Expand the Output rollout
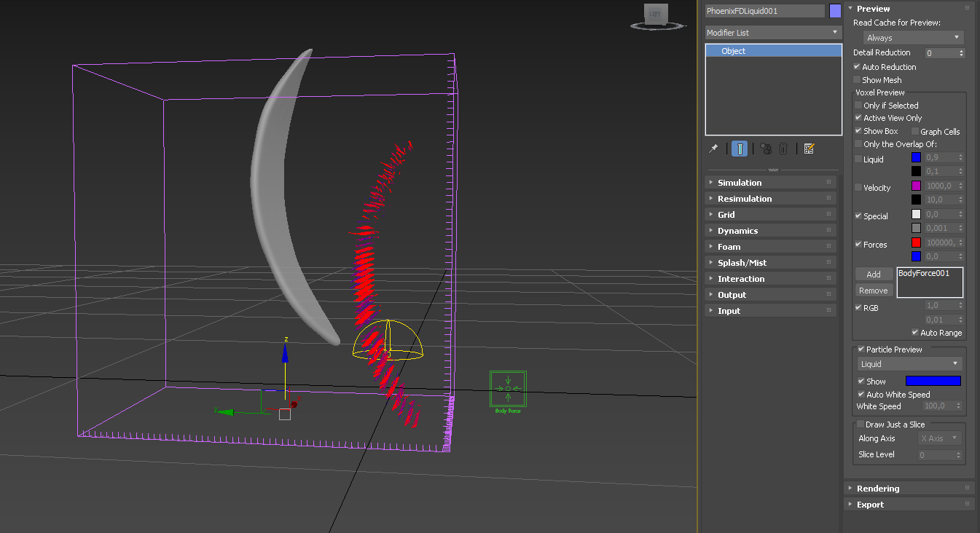Screen dimensions: 980x533 771,295
